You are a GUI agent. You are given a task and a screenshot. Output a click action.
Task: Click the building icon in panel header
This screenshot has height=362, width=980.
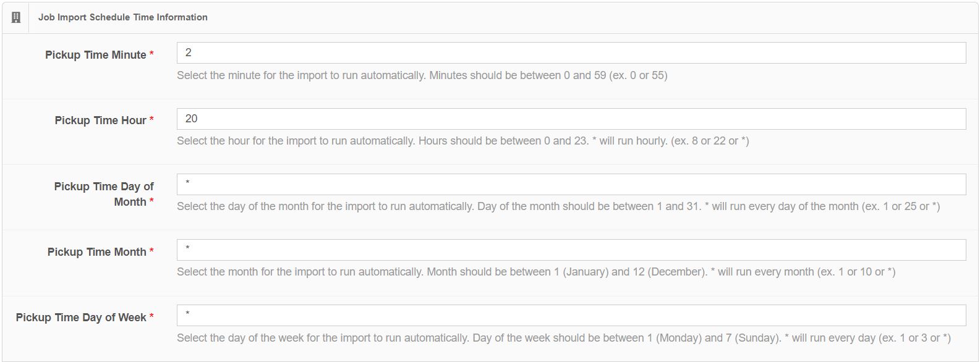pyautogui.click(x=16, y=17)
